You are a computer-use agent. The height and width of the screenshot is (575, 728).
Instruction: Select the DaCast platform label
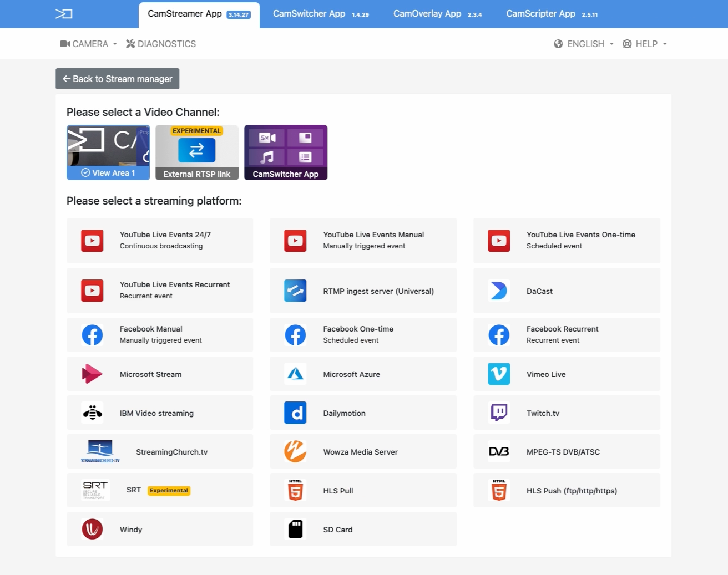(539, 291)
